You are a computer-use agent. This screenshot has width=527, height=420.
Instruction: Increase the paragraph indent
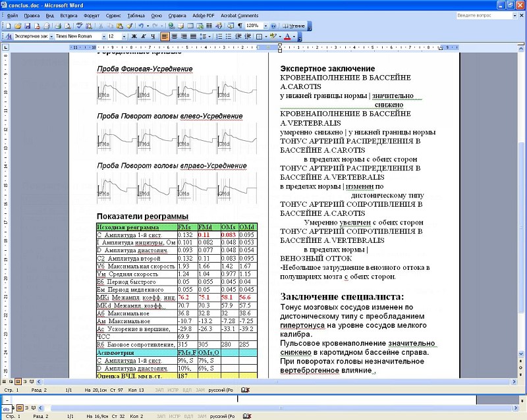(x=248, y=36)
